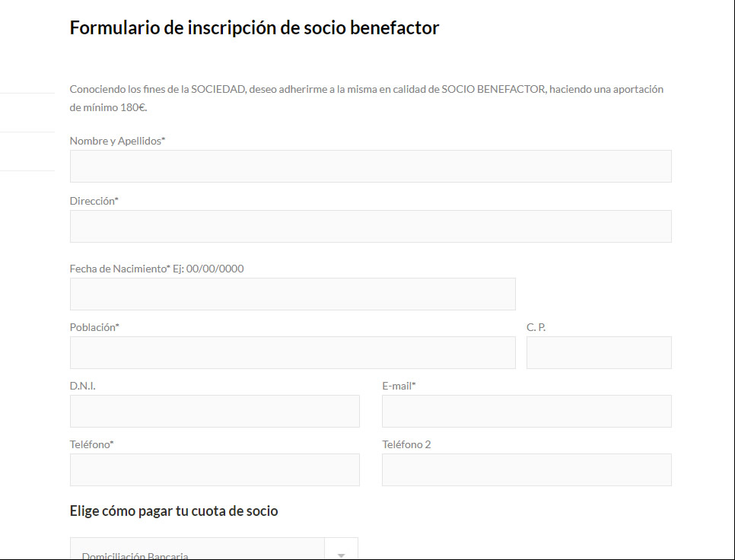Click the payment method dropdown arrow
This screenshot has height=560, width=735.
click(x=341, y=553)
